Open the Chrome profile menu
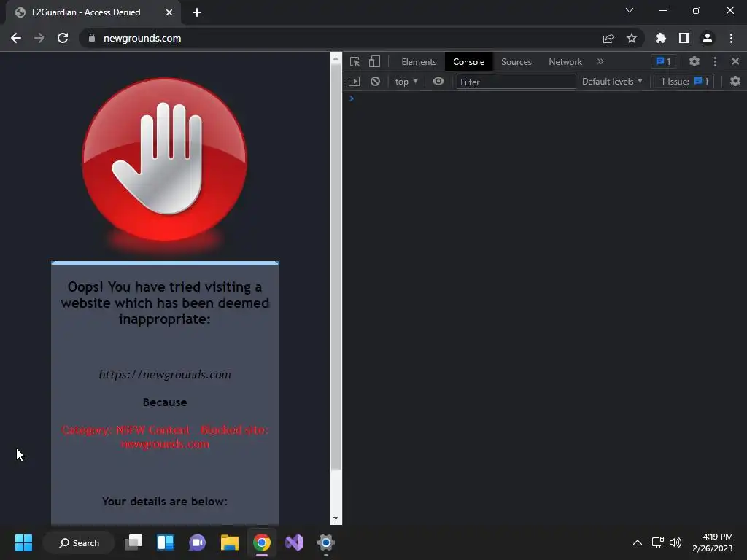This screenshot has height=560, width=747. 708,38
